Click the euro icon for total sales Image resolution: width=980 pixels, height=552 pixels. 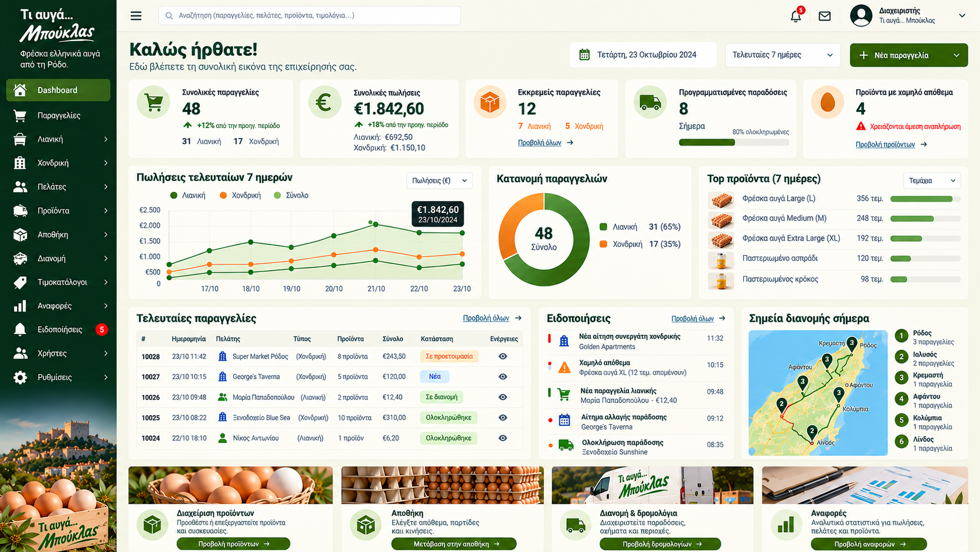[x=324, y=103]
